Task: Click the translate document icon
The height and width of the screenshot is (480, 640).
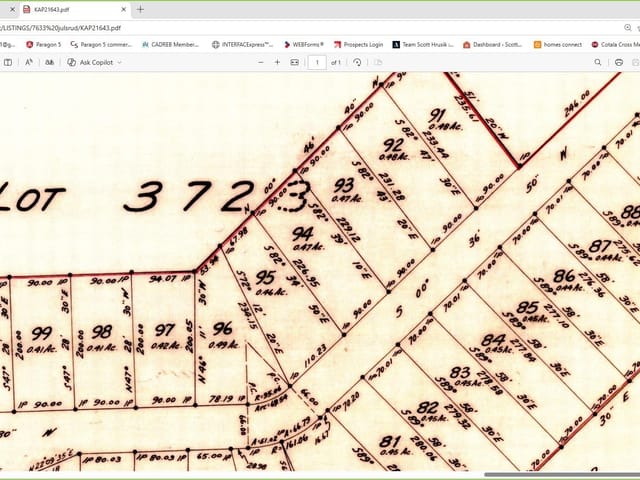Action: 49,62
